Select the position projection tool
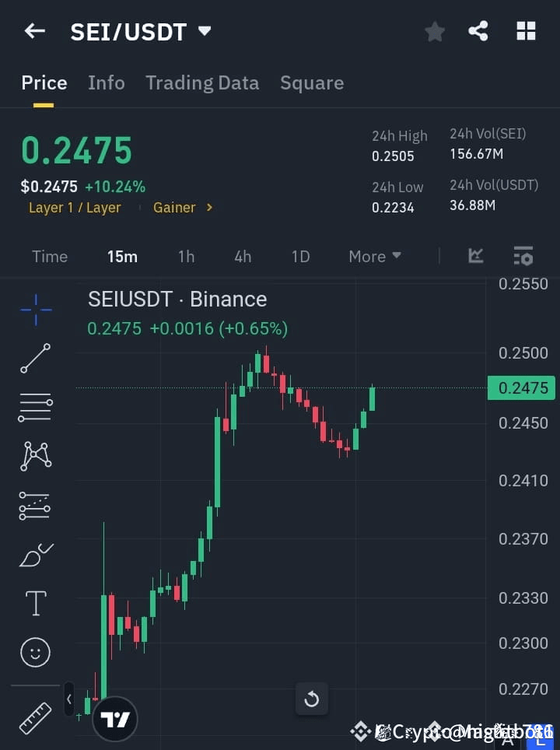Viewport: 560px width, 750px height. [x=34, y=506]
